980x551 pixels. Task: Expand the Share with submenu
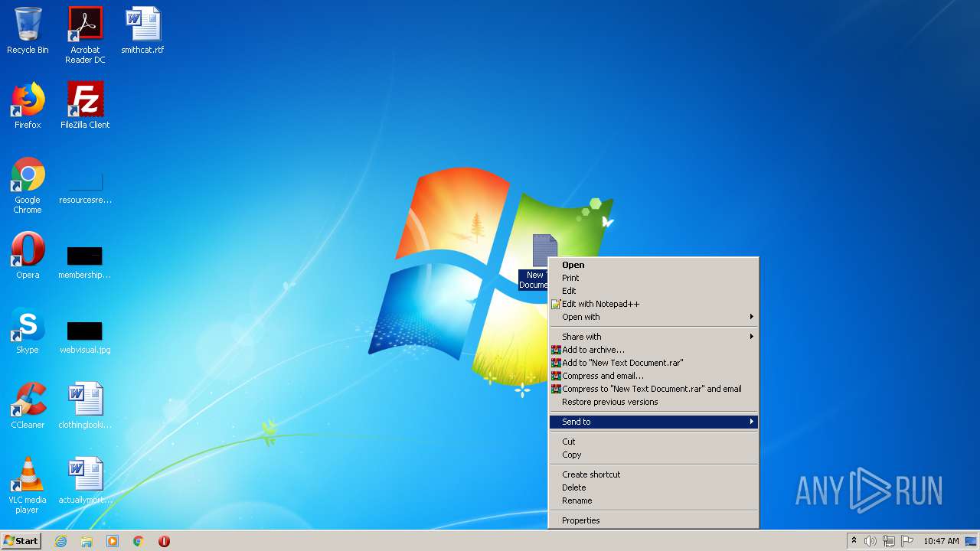(x=654, y=337)
